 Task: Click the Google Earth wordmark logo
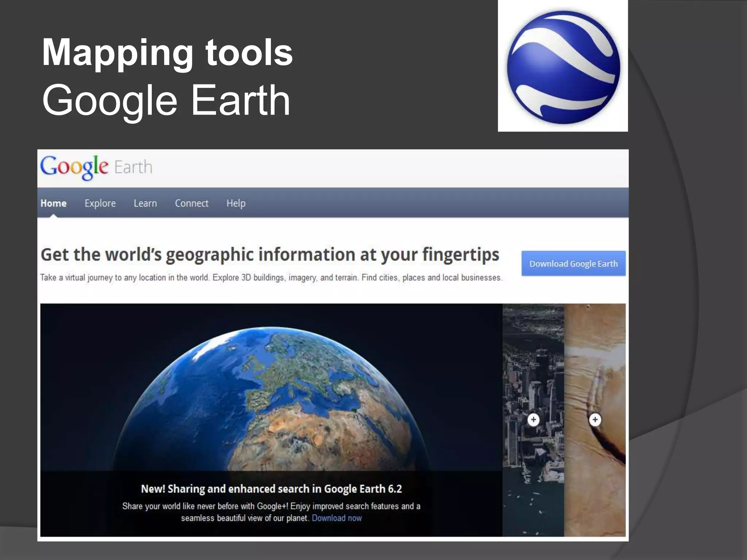pos(96,167)
